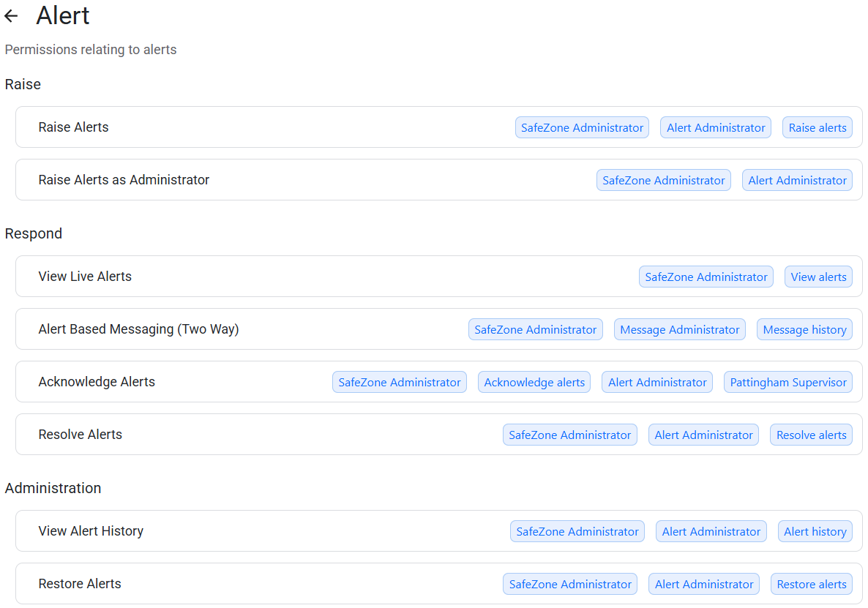Select the Acknowledge alerts role chip

534,382
